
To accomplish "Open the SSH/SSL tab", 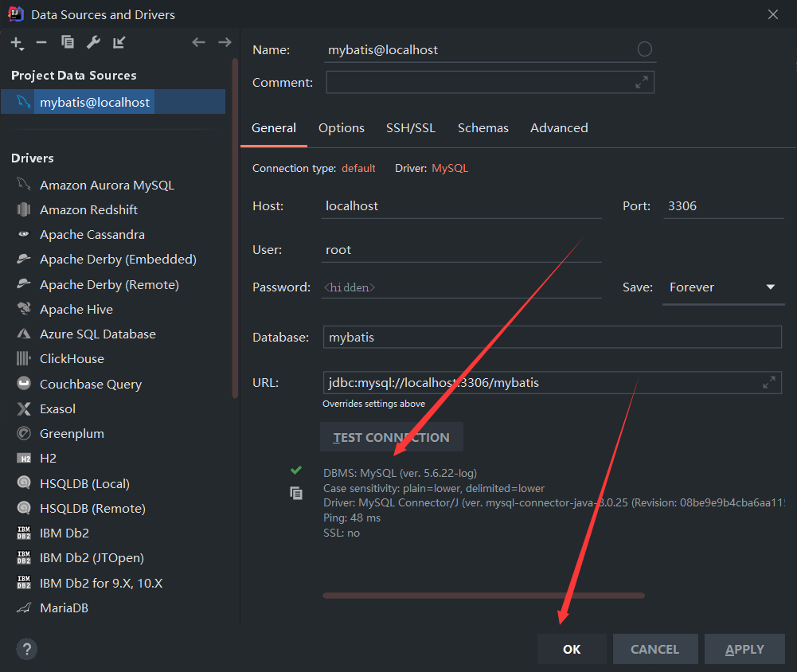I will click(410, 127).
